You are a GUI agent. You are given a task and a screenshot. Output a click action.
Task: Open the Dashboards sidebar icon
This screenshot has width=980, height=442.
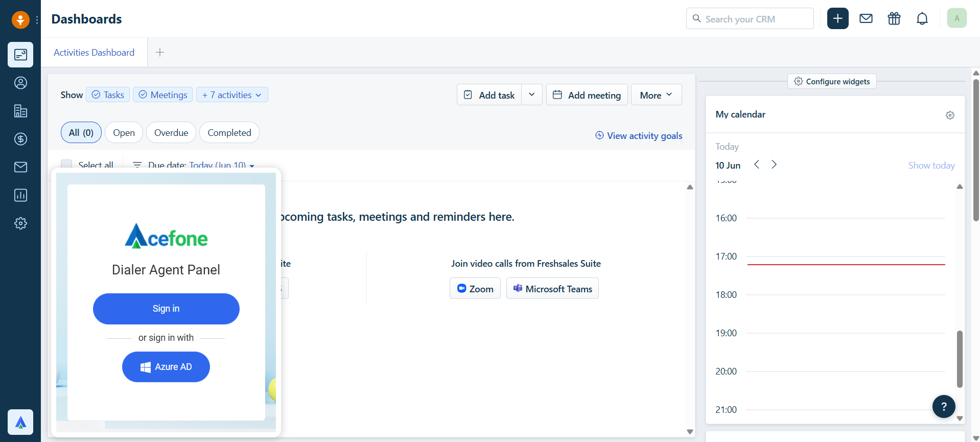click(x=20, y=55)
